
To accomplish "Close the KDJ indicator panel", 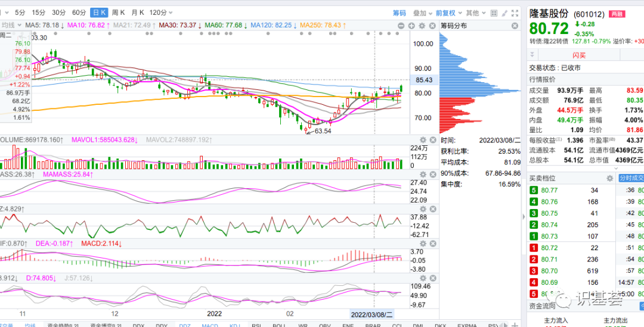I will (432, 278).
